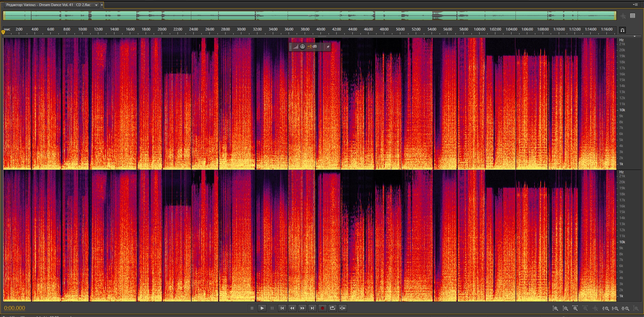The image size is (644, 317).
Task: Close the Dream Dance Vol. 41 editor tab
Action: click(x=102, y=5)
